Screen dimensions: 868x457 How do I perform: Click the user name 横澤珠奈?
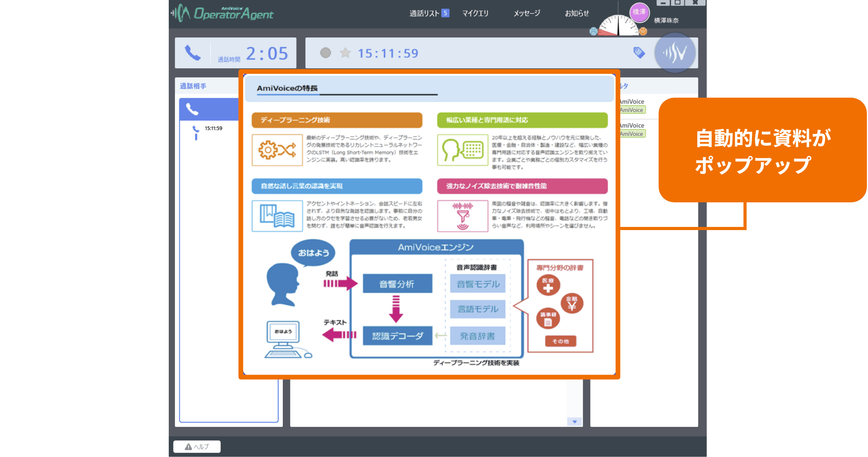pyautogui.click(x=666, y=20)
